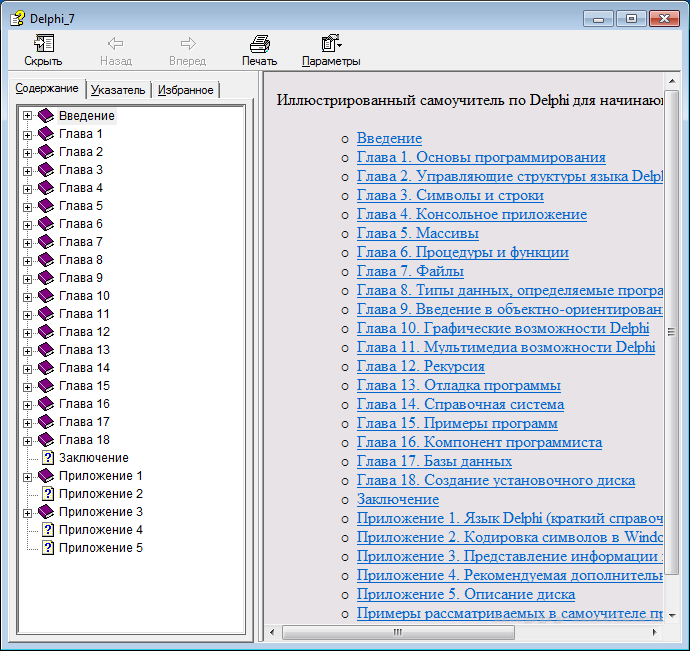Open Глава 3. Символы и строки link
The height and width of the screenshot is (651, 690).
[x=450, y=195]
